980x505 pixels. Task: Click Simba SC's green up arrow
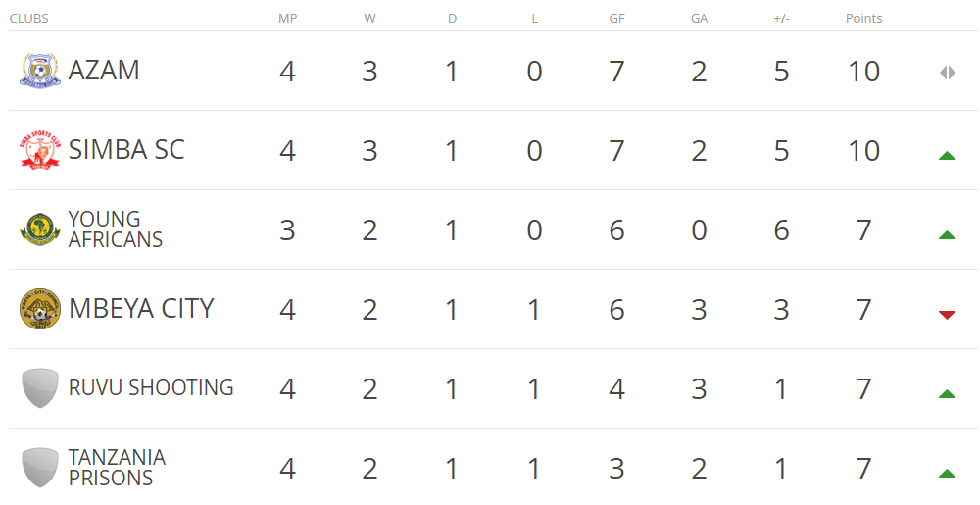coord(948,156)
